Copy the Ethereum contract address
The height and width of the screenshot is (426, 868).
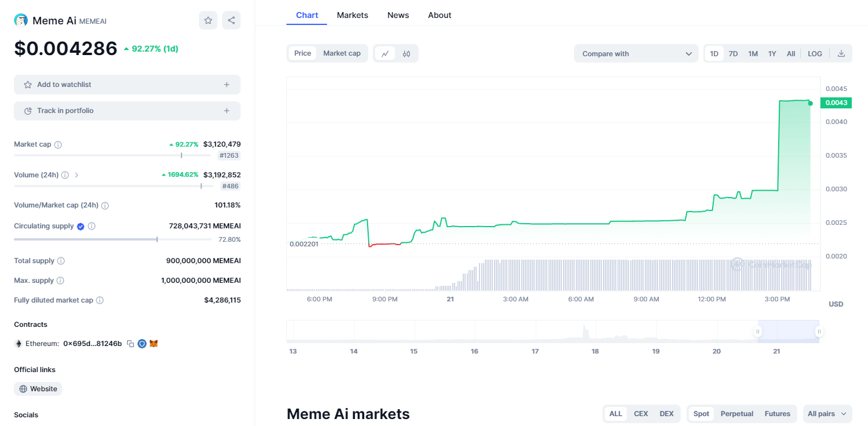tap(130, 344)
